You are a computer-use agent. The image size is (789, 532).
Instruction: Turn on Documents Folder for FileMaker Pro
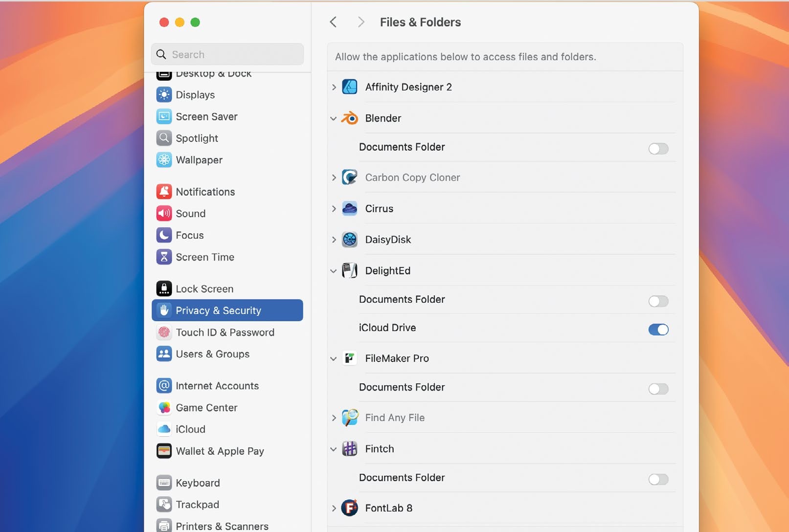pos(658,389)
